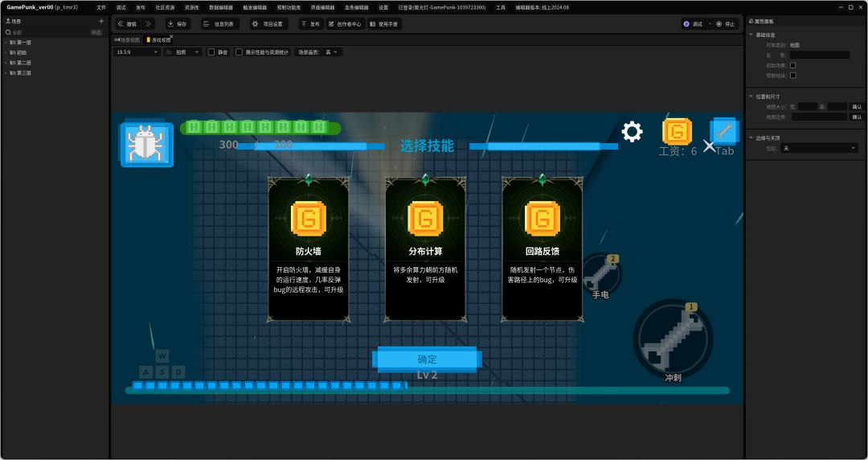Click the white X close icon in game
The height and width of the screenshot is (460, 868).
(x=709, y=146)
